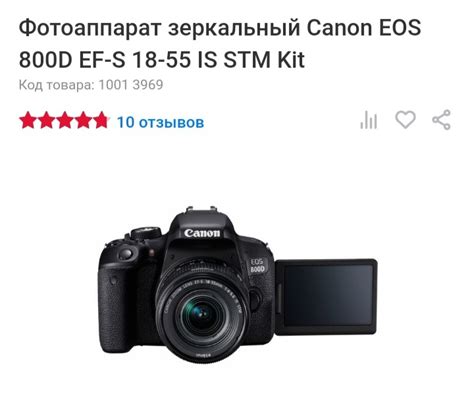Click the shutter button in the camera photo
Image resolution: width=474 pixels, height=412 pixels.
[x=126, y=254]
